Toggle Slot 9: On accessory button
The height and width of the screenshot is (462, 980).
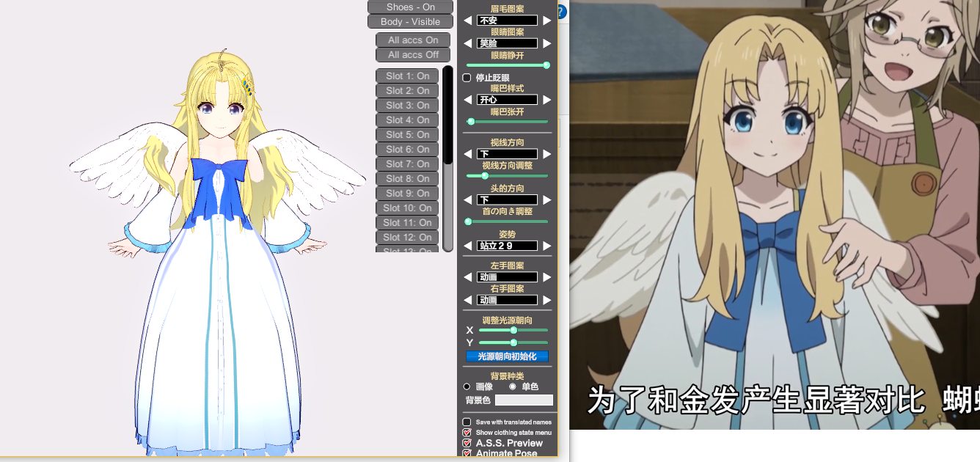(408, 194)
